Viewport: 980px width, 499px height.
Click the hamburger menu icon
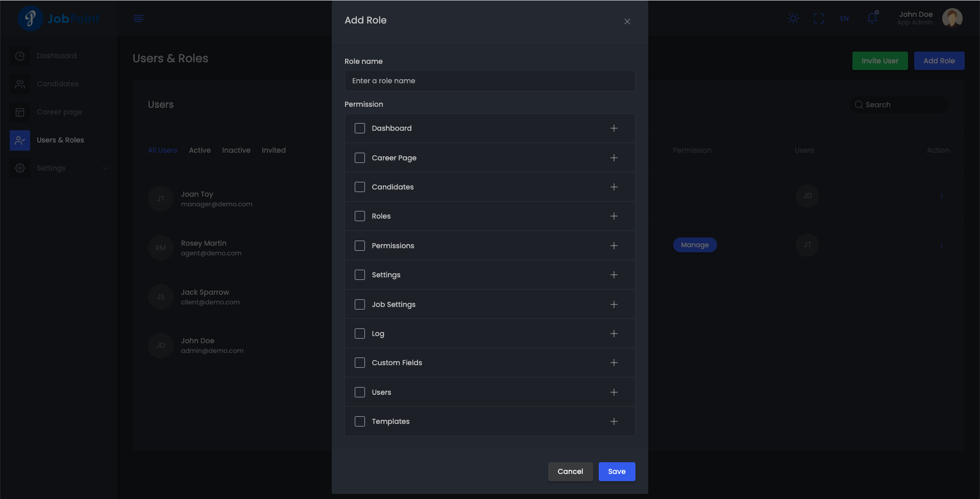click(x=138, y=19)
